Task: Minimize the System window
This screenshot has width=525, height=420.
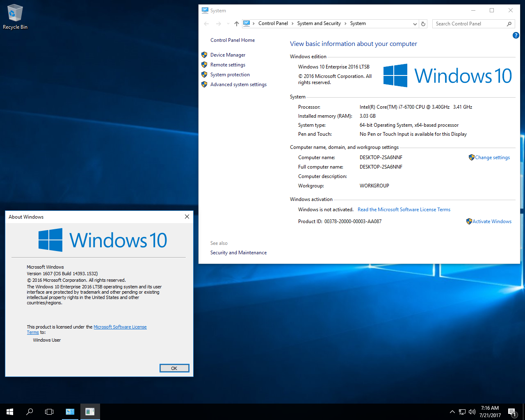Action: 473,11
